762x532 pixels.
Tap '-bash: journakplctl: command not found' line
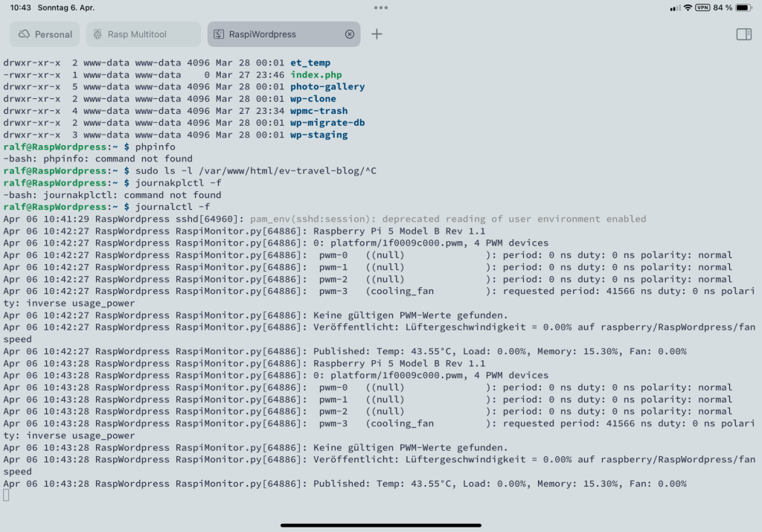tap(112, 195)
